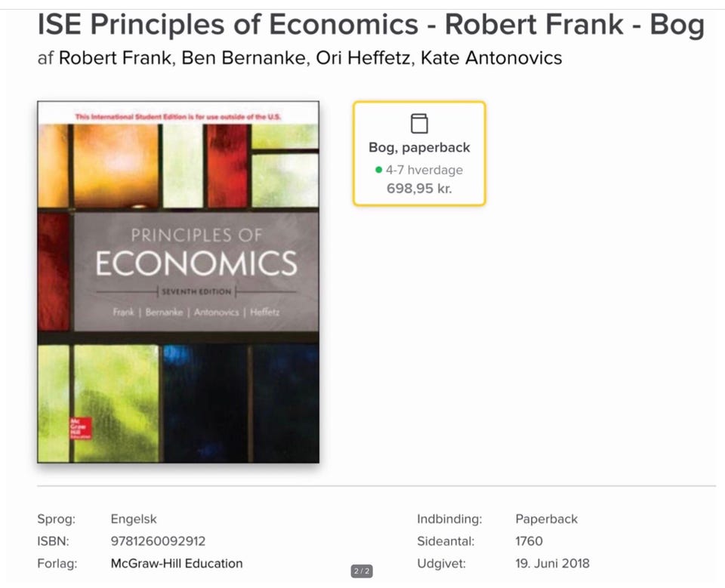Click the Principles of Economics cover image

coord(178,282)
